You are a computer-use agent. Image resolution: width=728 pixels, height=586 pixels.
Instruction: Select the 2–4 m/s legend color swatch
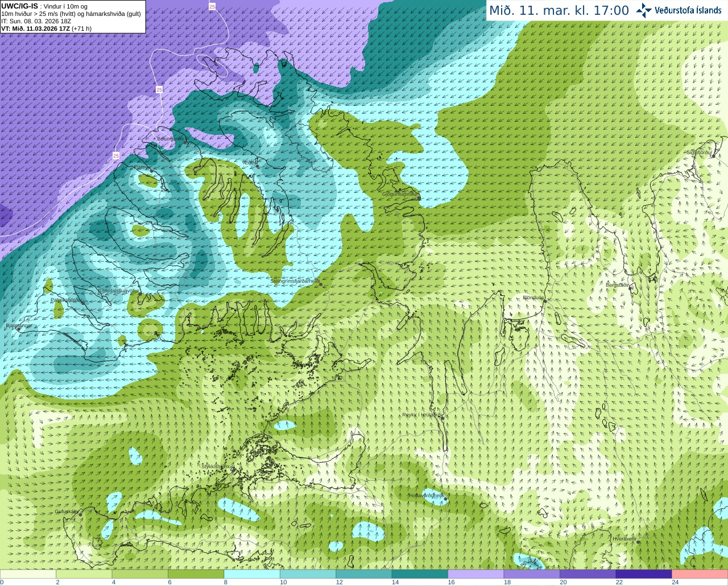coord(84,574)
